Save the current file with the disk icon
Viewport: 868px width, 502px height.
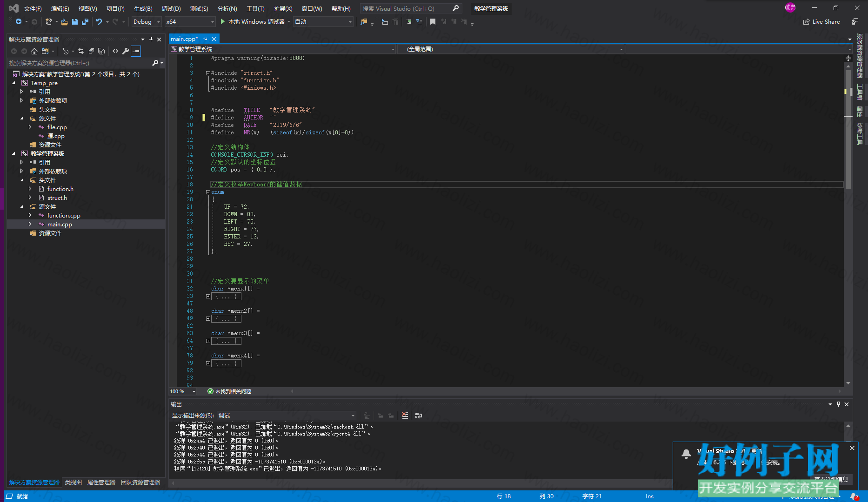[x=75, y=21]
